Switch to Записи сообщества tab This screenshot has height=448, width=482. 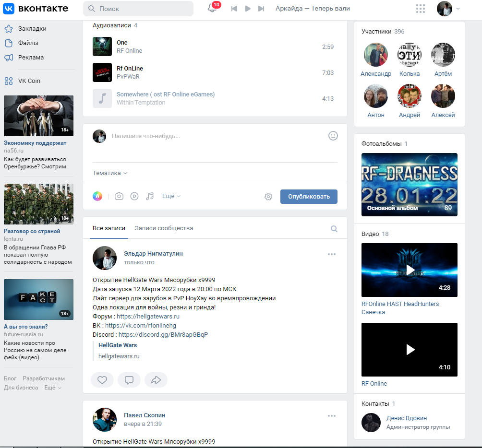tap(164, 228)
